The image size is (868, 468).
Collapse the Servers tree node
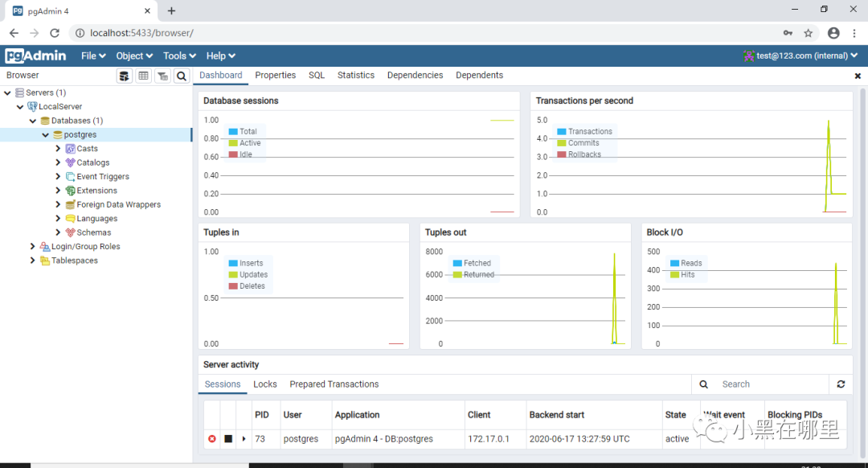[7, 92]
